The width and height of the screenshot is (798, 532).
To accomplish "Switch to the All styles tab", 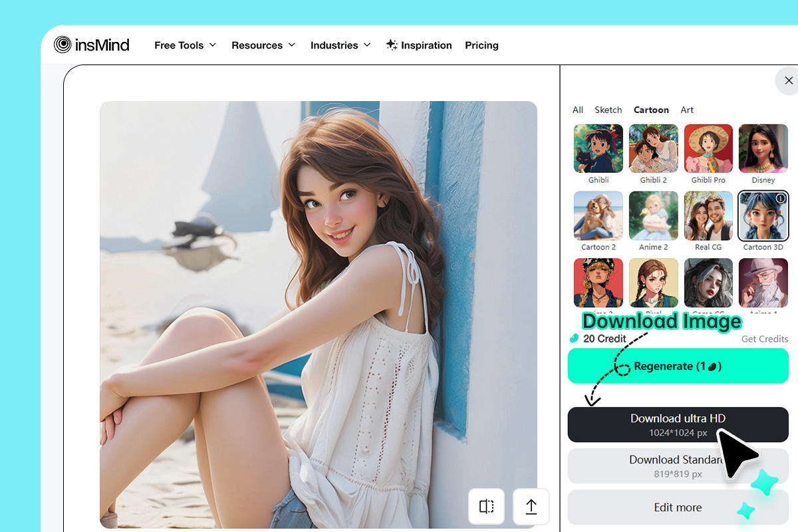I will (578, 110).
